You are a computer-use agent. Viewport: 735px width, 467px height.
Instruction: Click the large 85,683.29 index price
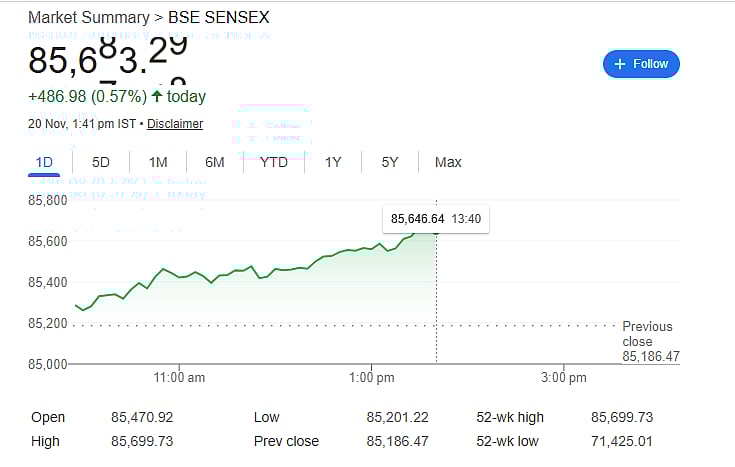click(x=107, y=58)
